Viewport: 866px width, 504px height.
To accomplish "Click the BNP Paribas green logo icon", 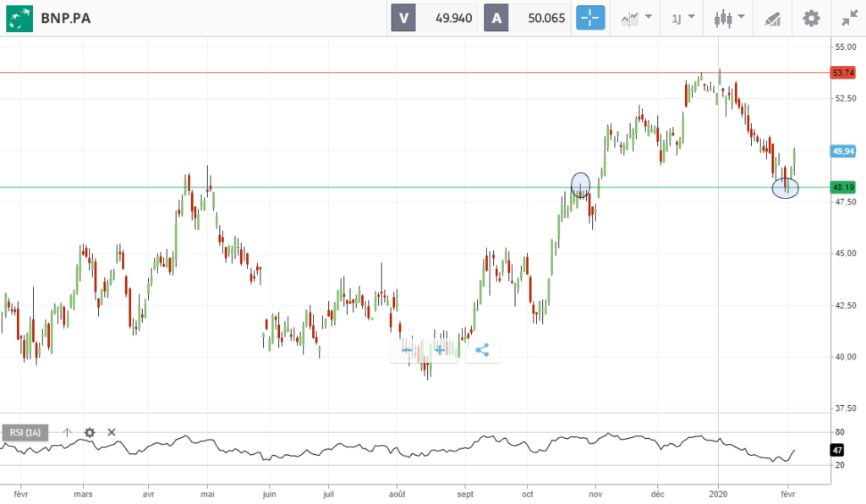I will [19, 19].
